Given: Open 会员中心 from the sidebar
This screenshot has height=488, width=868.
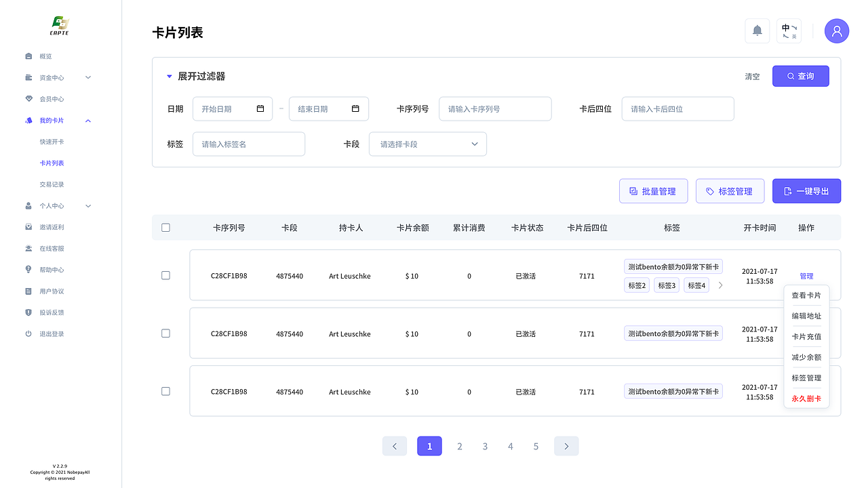Looking at the screenshot, I should 27,98.
